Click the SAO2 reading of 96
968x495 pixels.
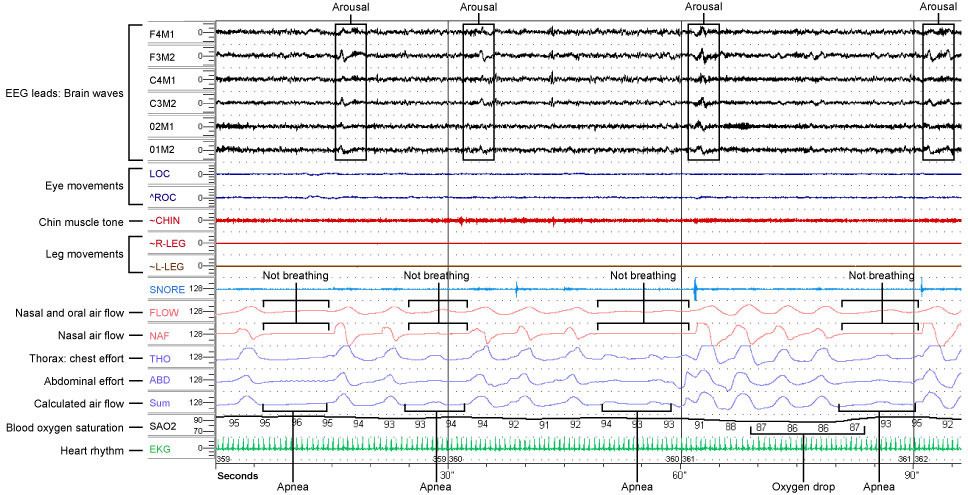tap(296, 424)
